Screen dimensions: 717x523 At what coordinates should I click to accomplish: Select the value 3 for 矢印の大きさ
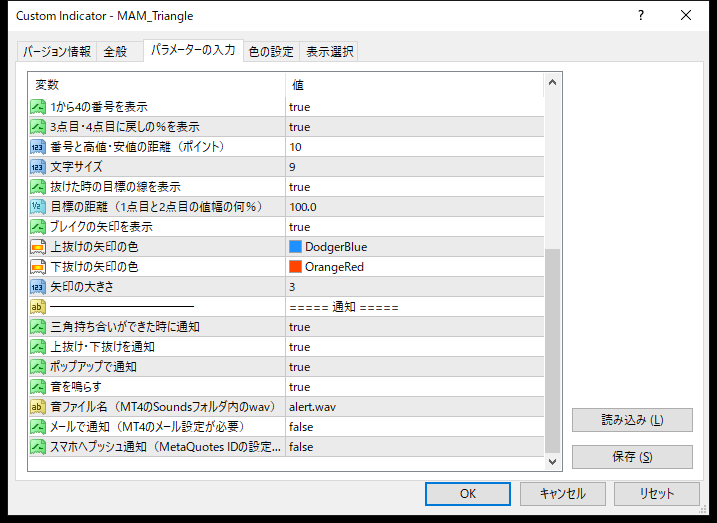pos(415,287)
